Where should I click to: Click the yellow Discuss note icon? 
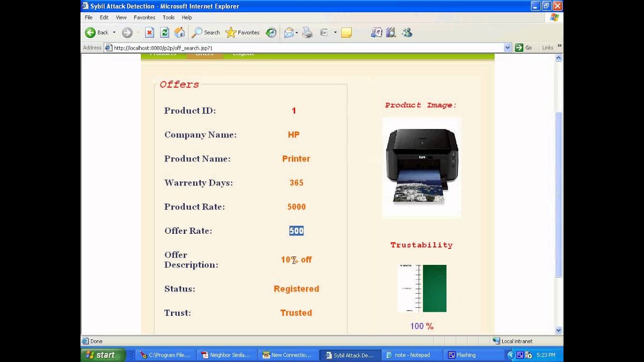tap(346, 33)
